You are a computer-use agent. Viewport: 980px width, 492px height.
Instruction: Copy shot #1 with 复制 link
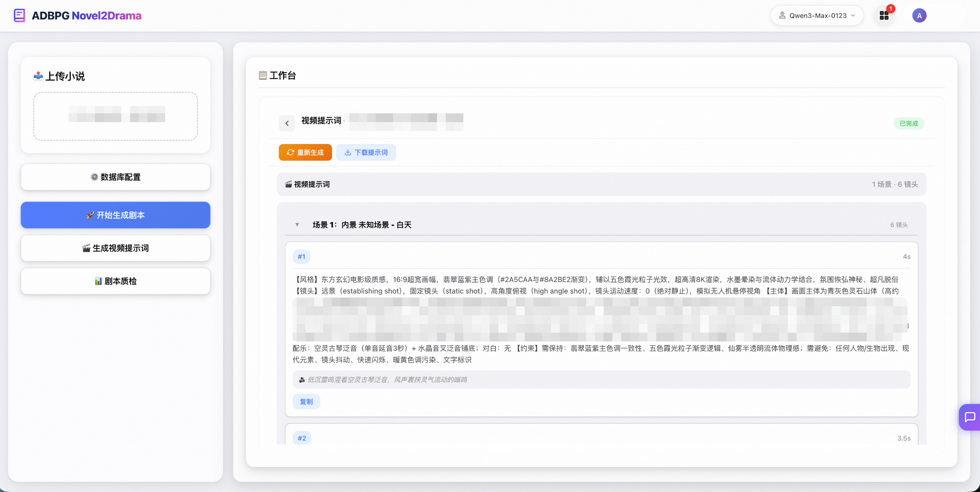306,401
